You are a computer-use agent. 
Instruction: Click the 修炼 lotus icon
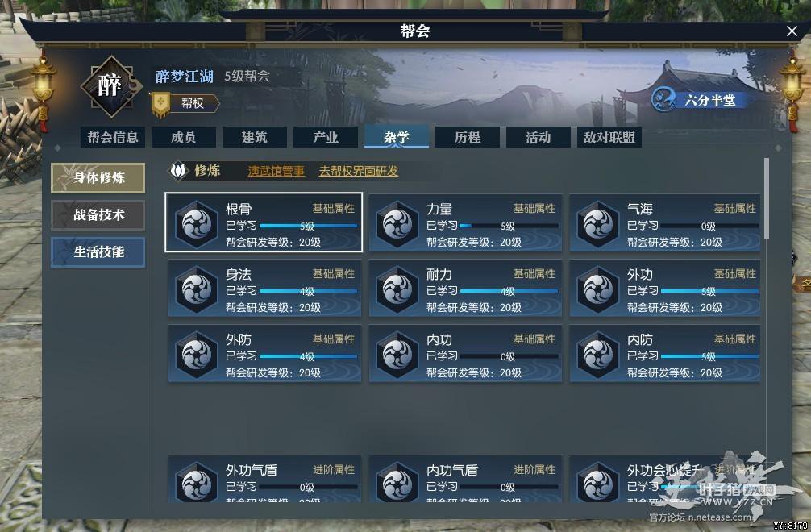click(x=178, y=170)
